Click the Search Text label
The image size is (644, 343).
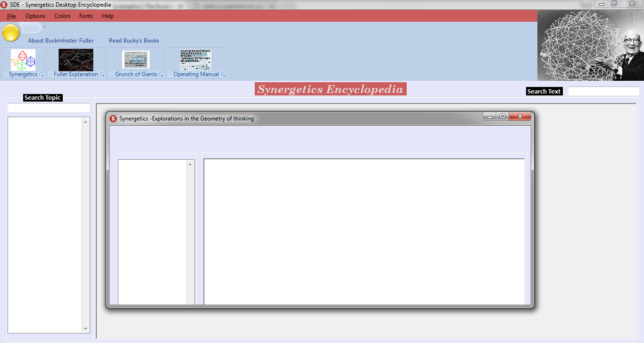click(x=544, y=92)
